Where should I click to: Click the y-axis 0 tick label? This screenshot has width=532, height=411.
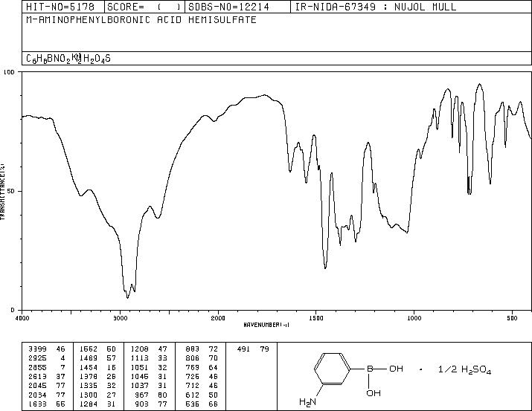click(13, 310)
